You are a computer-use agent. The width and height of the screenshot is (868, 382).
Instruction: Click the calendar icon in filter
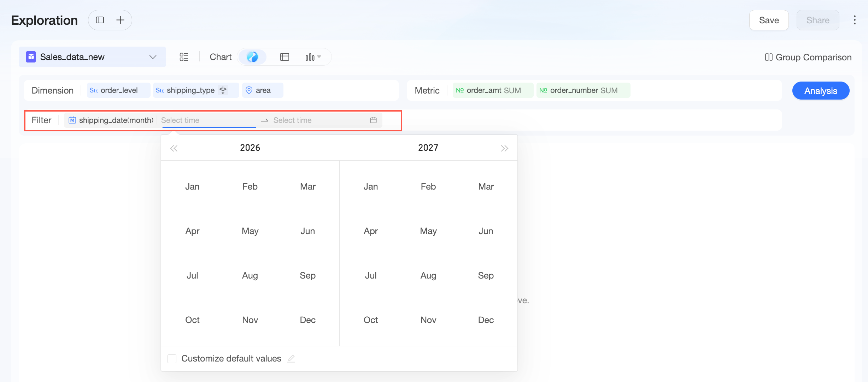pos(373,120)
